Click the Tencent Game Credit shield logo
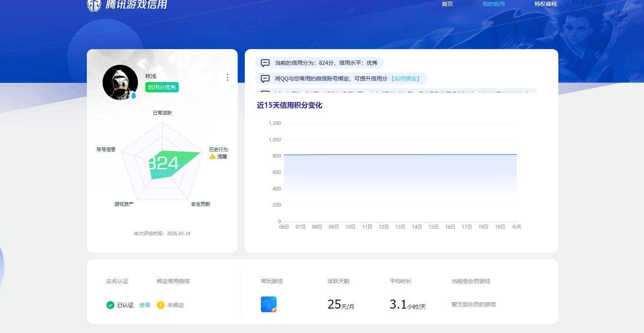Image resolution: width=644 pixels, height=333 pixels. coord(94,5)
